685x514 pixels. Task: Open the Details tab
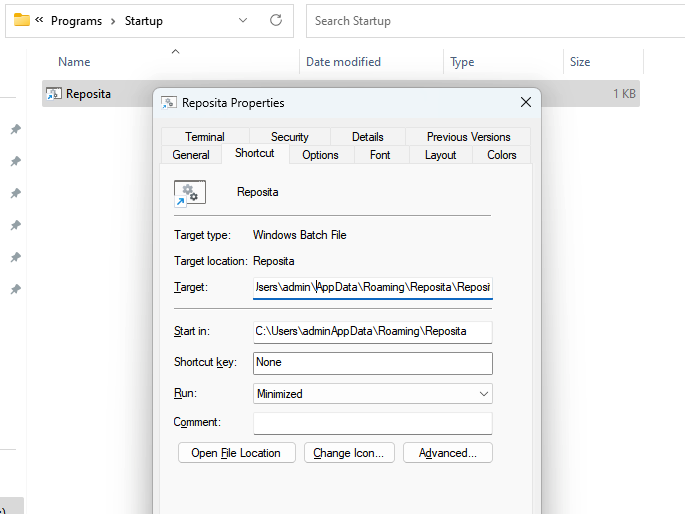(367, 137)
